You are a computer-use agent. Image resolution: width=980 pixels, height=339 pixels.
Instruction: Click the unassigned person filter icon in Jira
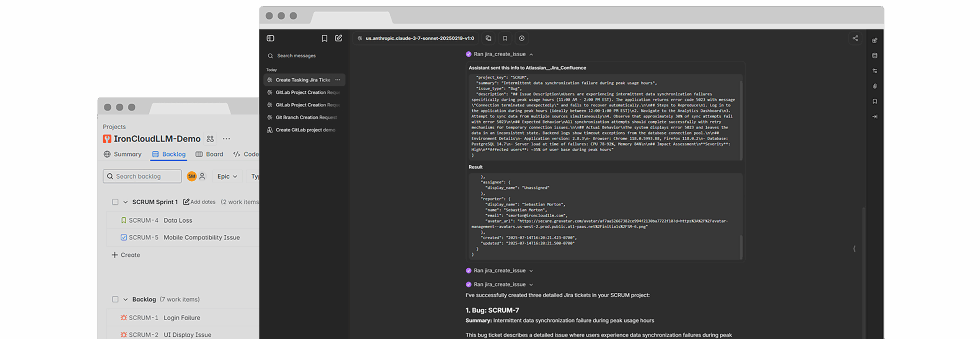click(202, 176)
